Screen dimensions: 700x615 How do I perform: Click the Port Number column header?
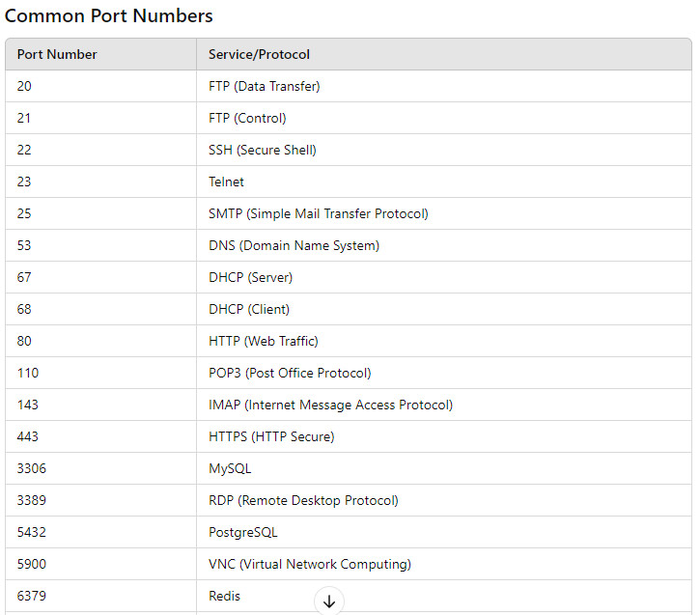pyautogui.click(x=100, y=54)
